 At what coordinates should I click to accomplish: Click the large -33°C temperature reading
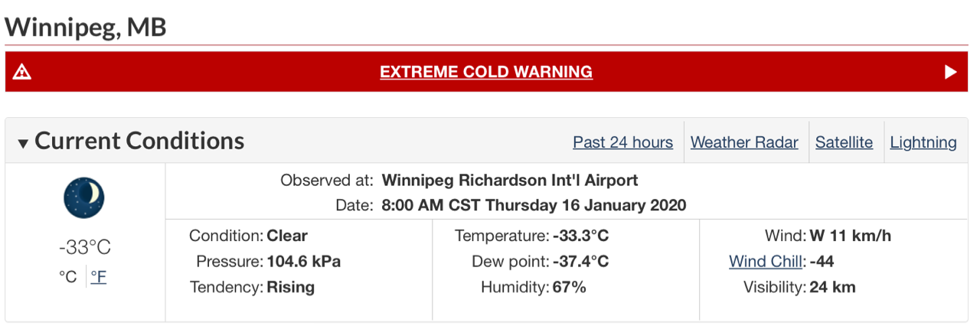tap(84, 248)
